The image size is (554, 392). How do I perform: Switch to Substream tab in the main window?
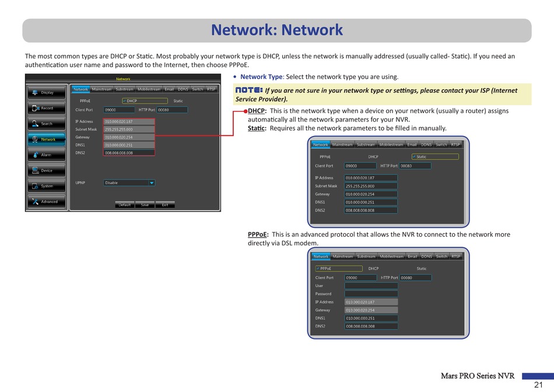point(125,89)
